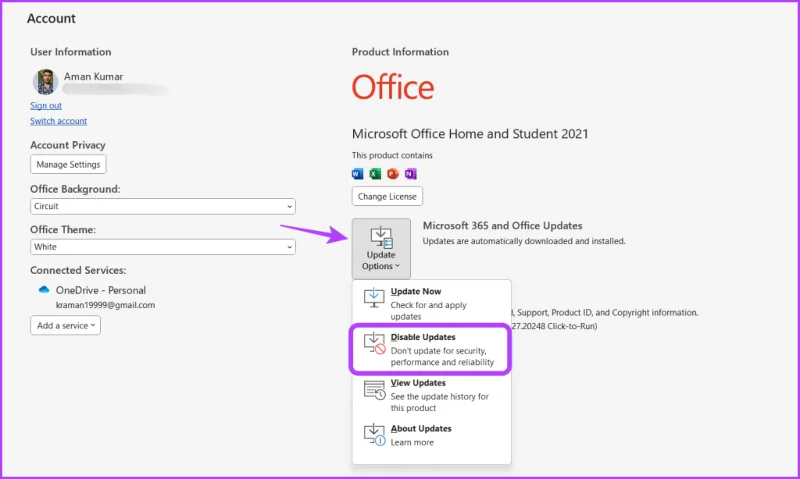Click the Account page heading
The image size is (800, 479).
[x=51, y=18]
